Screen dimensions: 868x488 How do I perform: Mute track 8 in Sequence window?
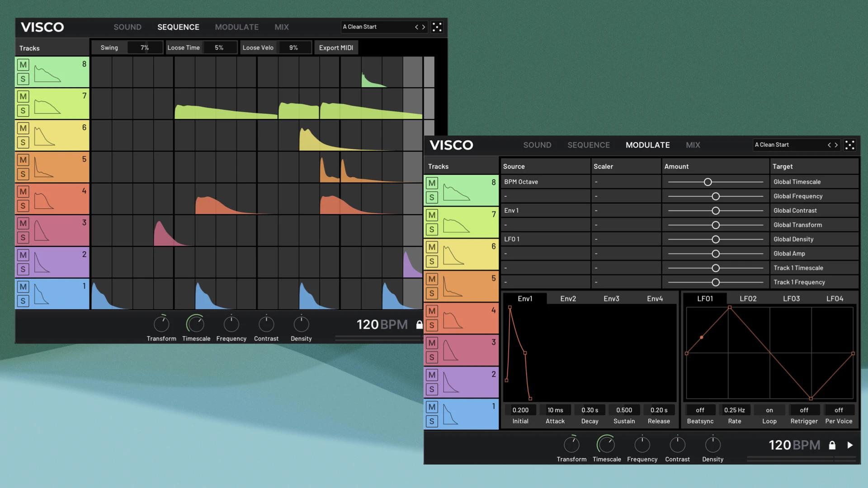(x=23, y=65)
